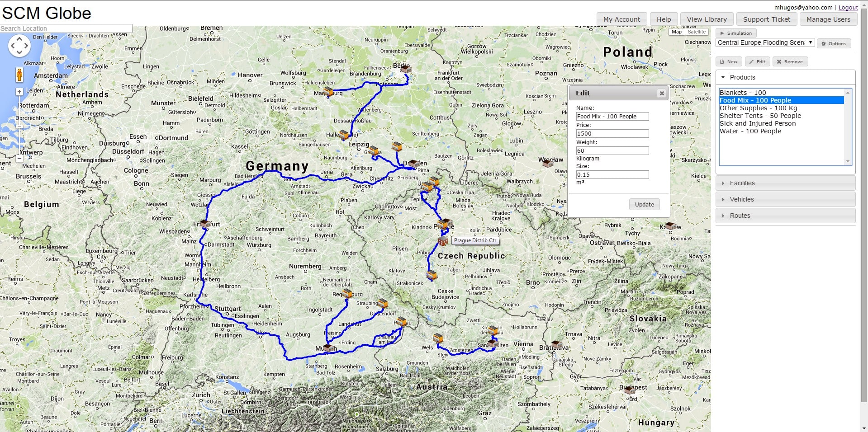
Task: Click products list scrollbar down arrow
Action: 848,161
